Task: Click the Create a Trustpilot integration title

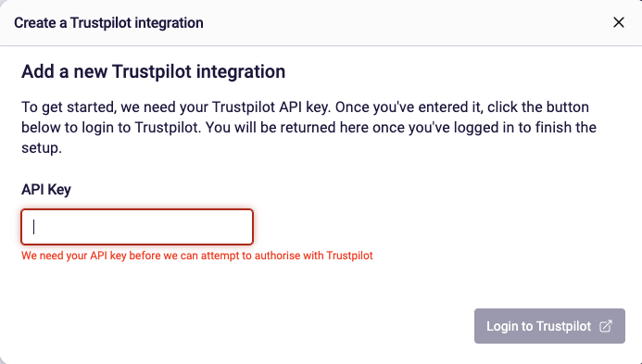Action: tap(108, 23)
